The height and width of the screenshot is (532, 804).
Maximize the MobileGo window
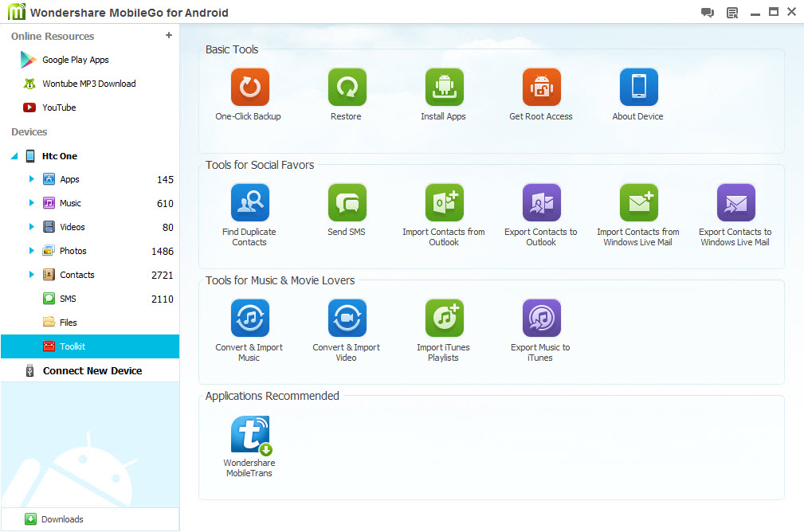[x=774, y=12]
